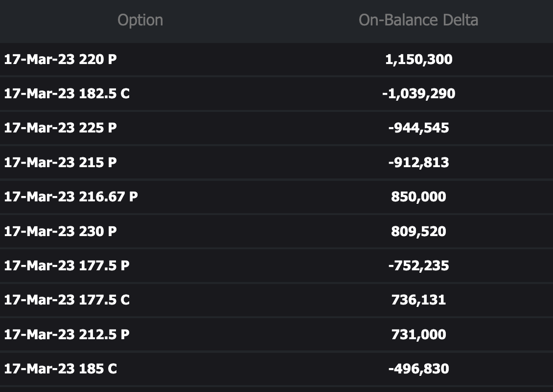
Task: Sort by On-Balance Delta column header
Action: [418, 20]
